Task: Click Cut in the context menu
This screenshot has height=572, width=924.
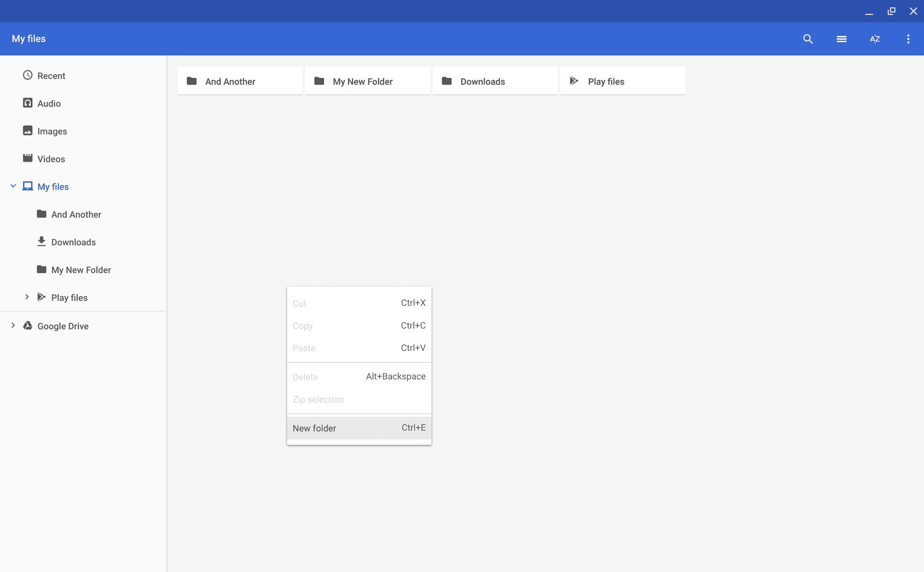Action: [300, 303]
